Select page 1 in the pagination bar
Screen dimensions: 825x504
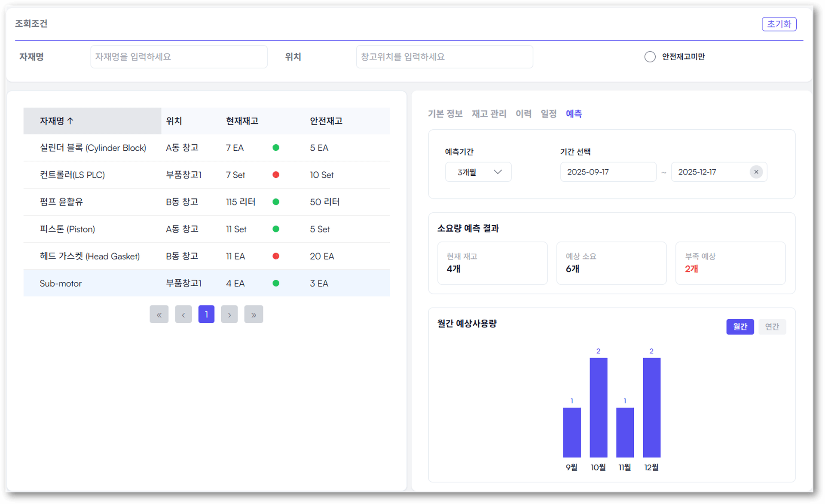click(x=206, y=314)
